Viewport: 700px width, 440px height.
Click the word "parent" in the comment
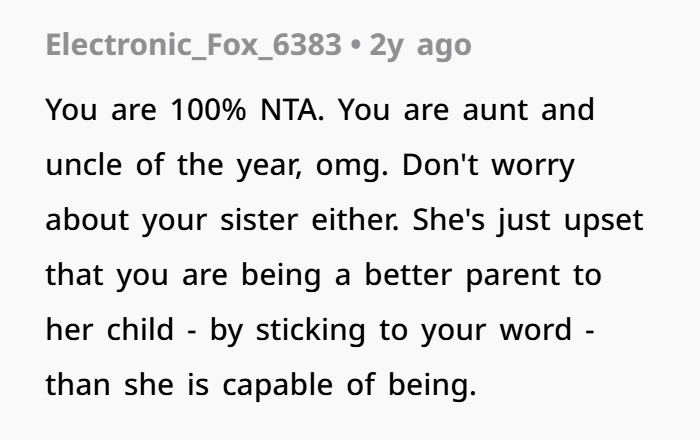513,276
